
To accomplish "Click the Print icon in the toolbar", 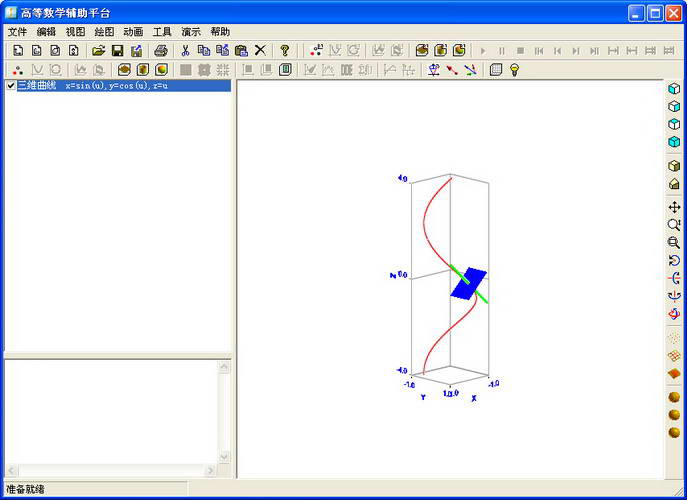I will click(161, 50).
